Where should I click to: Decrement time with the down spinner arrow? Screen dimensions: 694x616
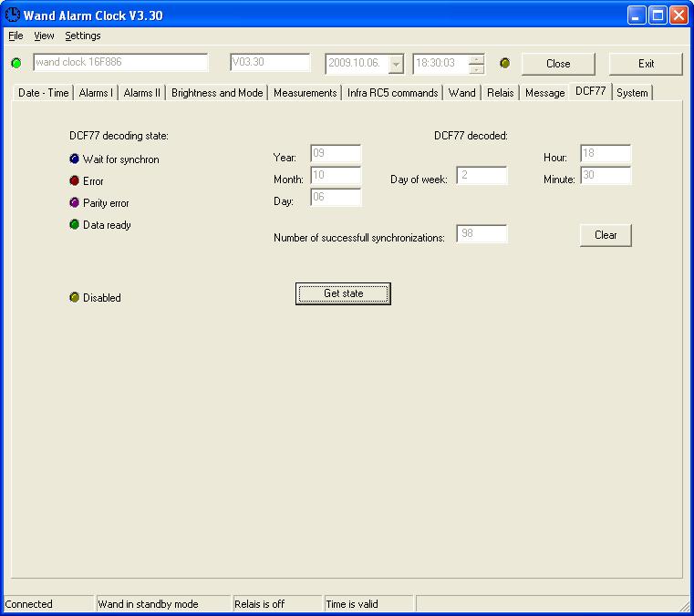[476, 69]
